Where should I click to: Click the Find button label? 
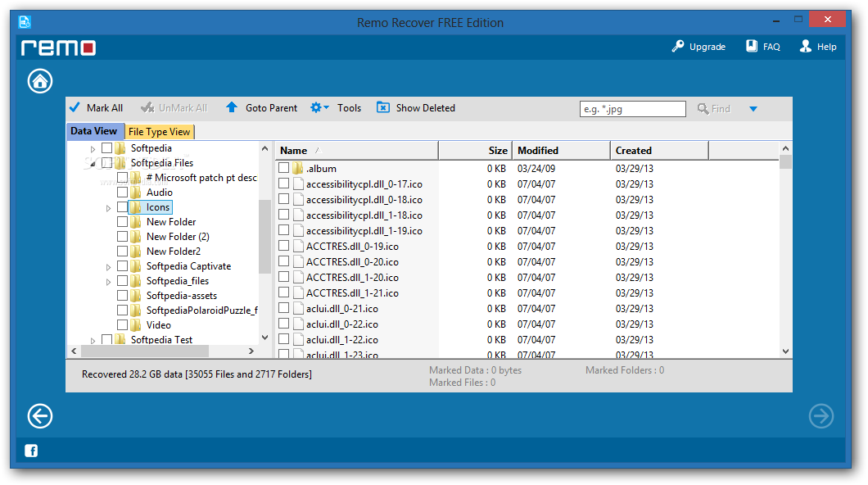(721, 109)
